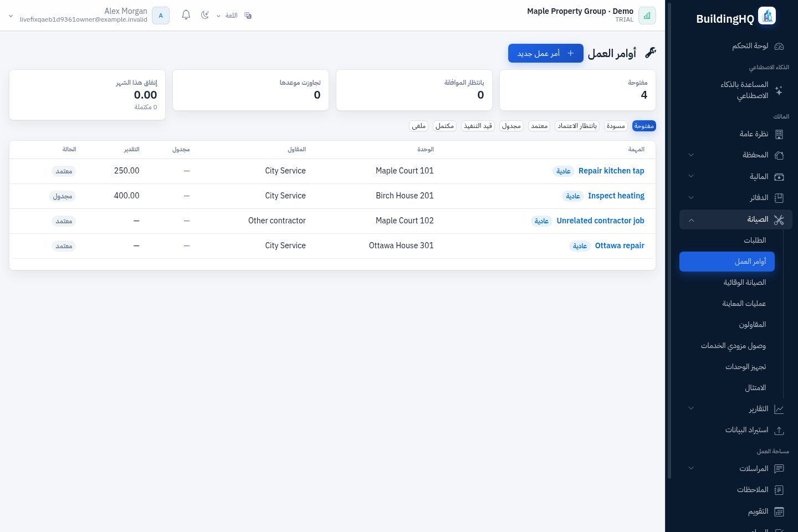The image size is (798, 532).
Task: Click the الملاحظات notes icon
Action: [779, 490]
